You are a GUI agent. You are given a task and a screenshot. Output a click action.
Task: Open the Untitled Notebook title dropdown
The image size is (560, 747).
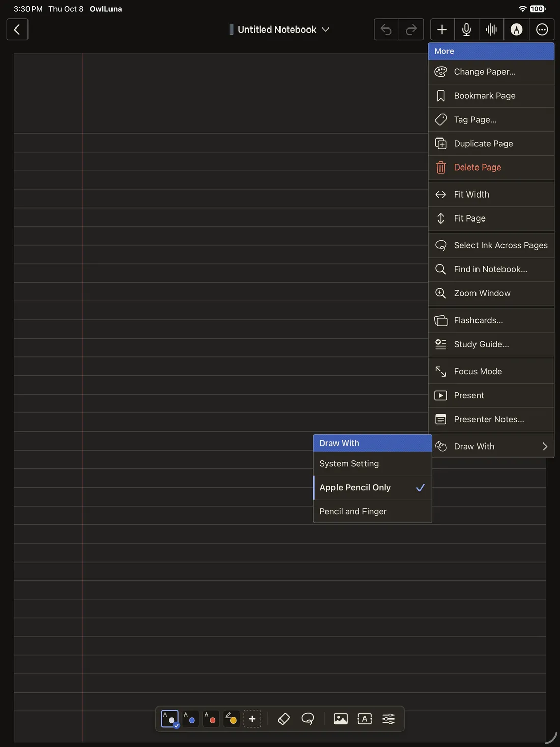[x=279, y=30]
